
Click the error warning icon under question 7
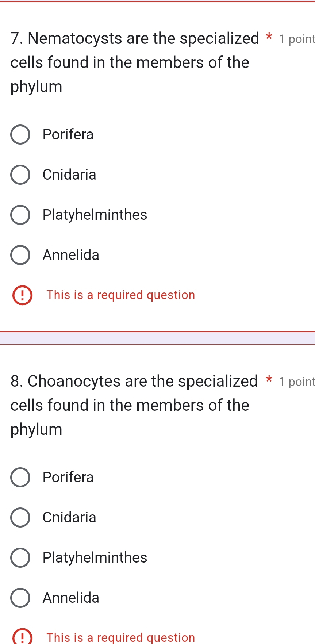click(x=22, y=295)
